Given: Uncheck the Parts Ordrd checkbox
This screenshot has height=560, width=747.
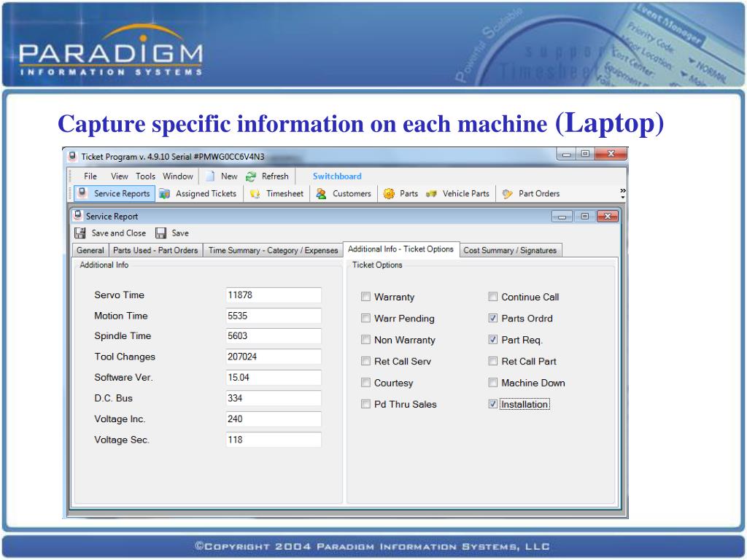Looking at the screenshot, I should [x=493, y=318].
